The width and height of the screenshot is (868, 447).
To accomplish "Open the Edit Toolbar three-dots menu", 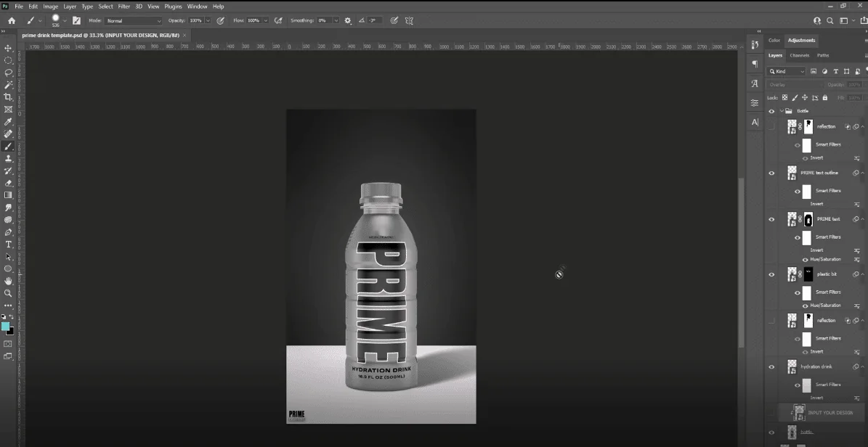I will 8,305.
